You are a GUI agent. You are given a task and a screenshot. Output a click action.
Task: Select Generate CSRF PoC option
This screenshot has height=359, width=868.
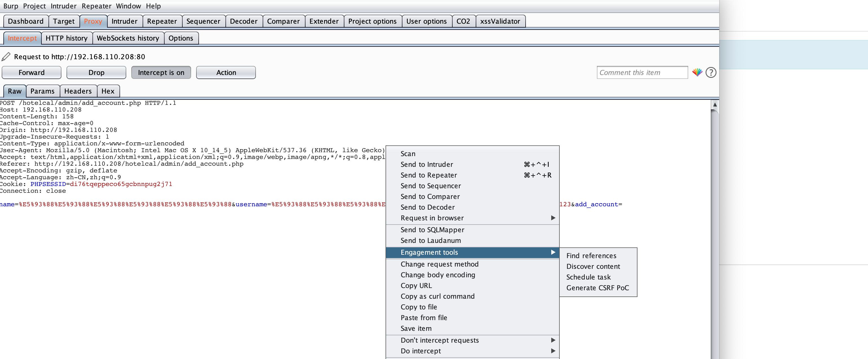597,288
